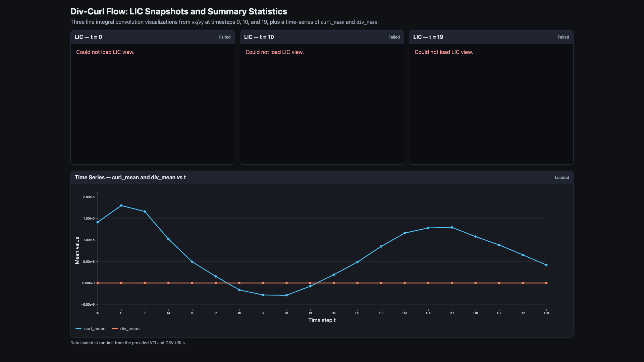Click the 'Time step t' axis label
This screenshot has width=644, height=362.
click(x=322, y=320)
